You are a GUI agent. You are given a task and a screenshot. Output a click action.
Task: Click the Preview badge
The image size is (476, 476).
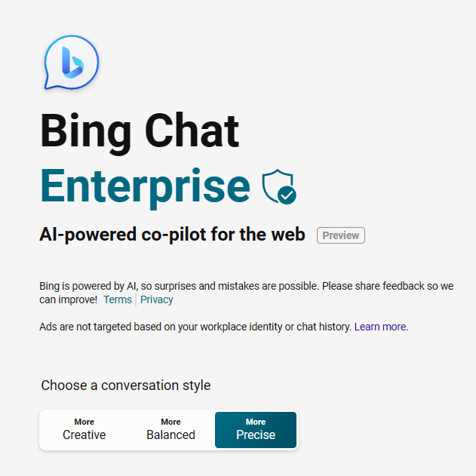coord(341,235)
